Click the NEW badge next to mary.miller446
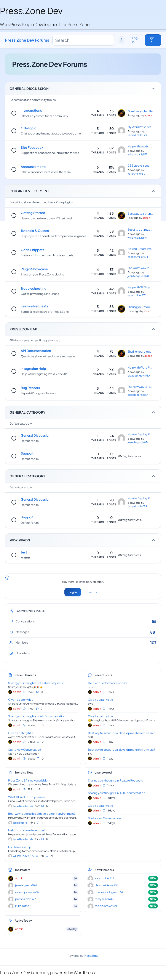 click(153, 899)
